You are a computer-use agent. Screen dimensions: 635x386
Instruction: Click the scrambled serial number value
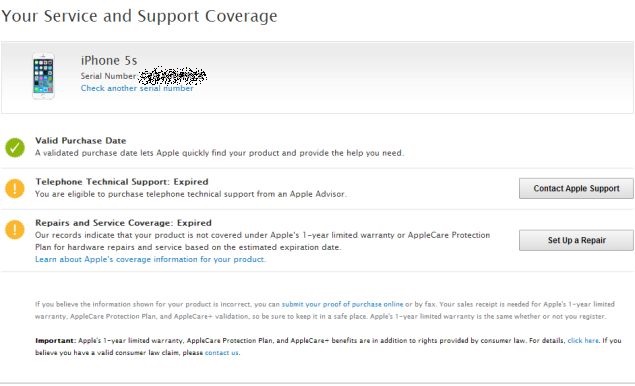173,76
